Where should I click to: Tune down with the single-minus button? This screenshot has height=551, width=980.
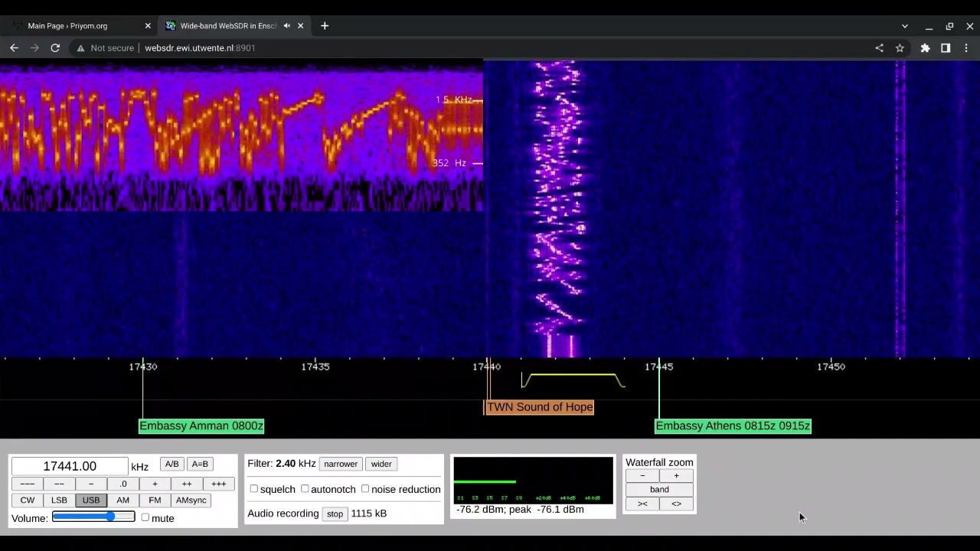click(91, 484)
